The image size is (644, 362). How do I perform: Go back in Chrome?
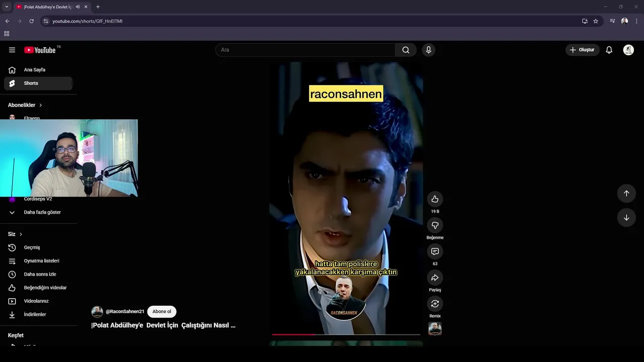7,21
